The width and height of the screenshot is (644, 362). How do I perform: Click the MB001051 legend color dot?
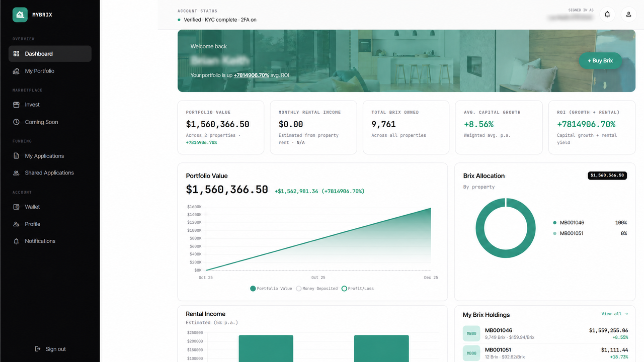click(x=555, y=233)
